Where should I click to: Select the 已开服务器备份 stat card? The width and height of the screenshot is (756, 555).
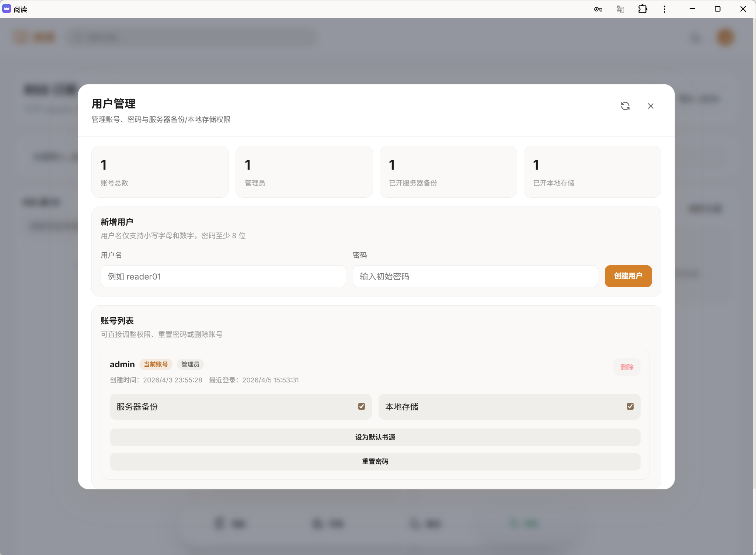pos(448,171)
